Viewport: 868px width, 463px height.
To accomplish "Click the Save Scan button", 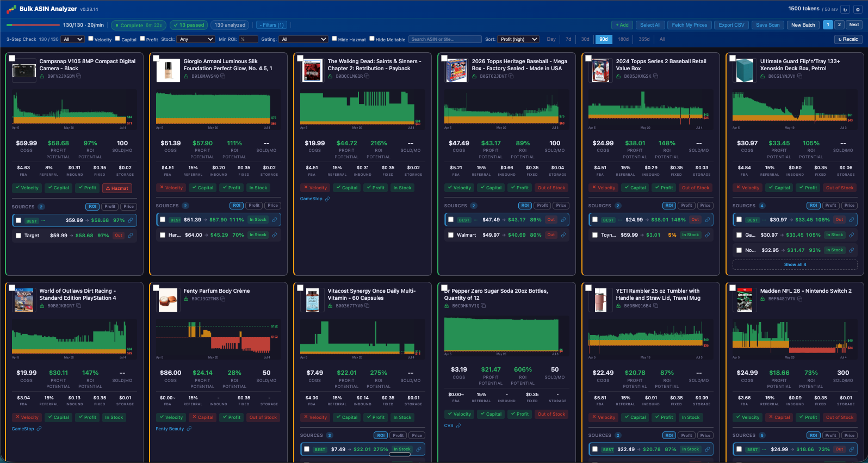I will (x=767, y=25).
